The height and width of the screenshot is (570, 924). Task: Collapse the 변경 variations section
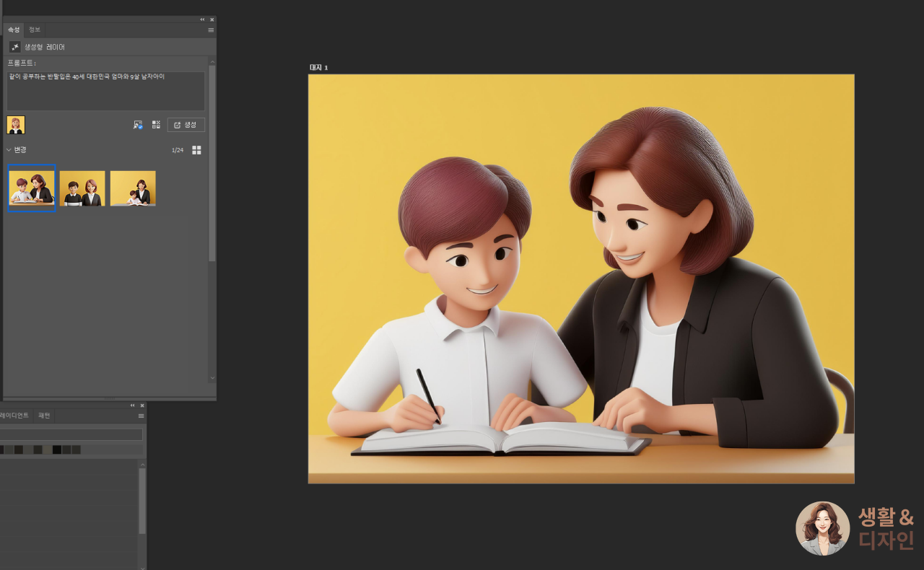[9, 150]
